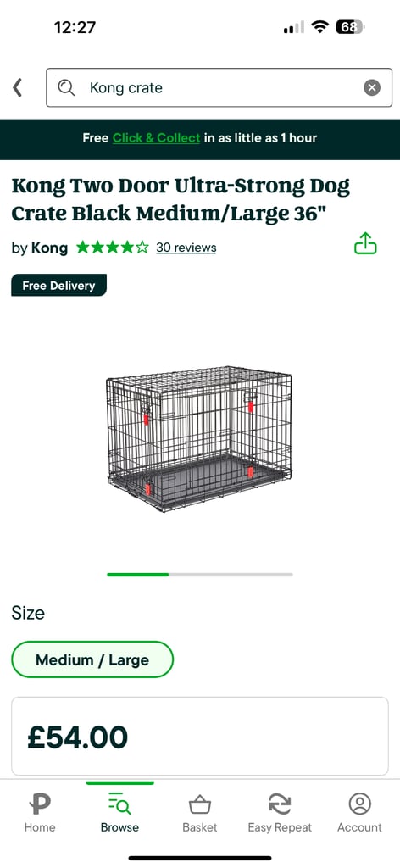This screenshot has width=400, height=868.
Task: Select the Medium / Large size option
Action: pos(92,659)
